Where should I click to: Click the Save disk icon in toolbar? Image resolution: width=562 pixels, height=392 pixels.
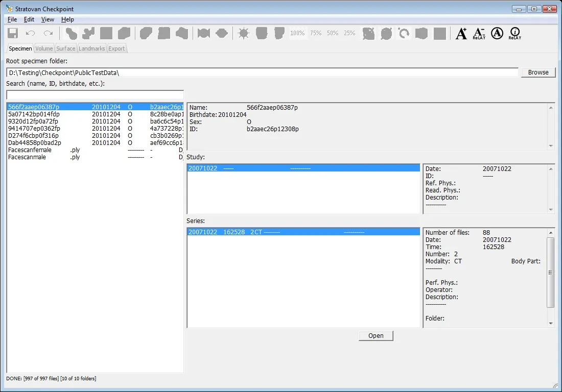(13, 34)
